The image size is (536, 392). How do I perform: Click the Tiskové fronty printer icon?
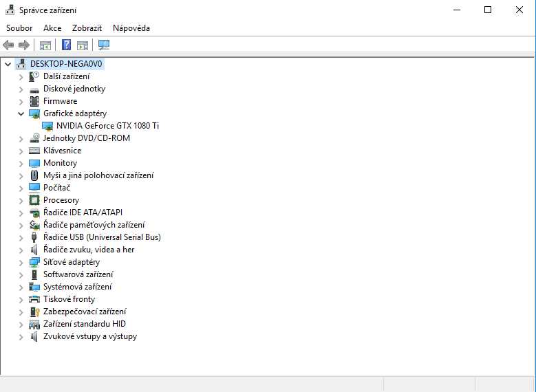[x=34, y=299]
